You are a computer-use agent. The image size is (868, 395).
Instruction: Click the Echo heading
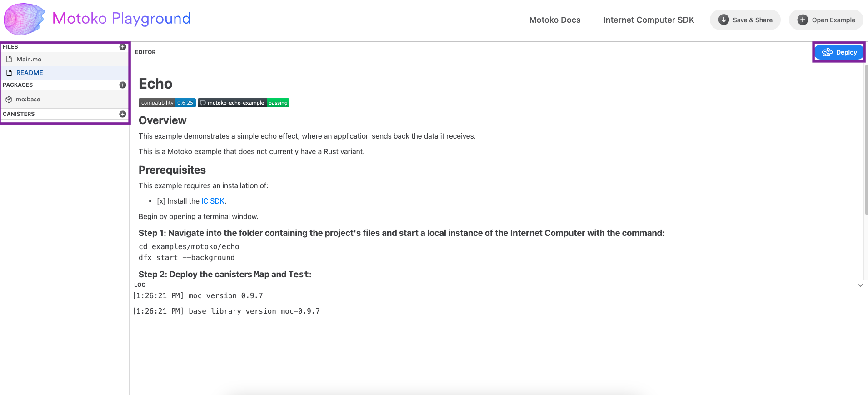[155, 84]
